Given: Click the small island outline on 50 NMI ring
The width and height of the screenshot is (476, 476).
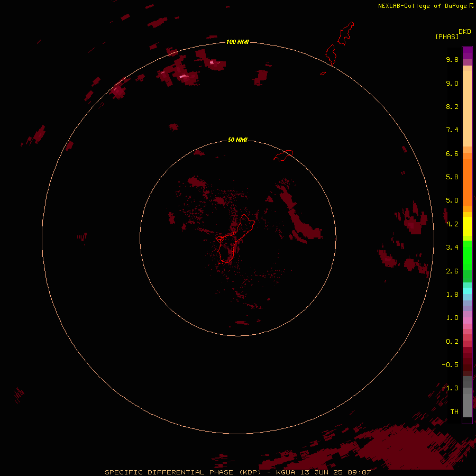Looking at the screenshot, I should tap(283, 155).
